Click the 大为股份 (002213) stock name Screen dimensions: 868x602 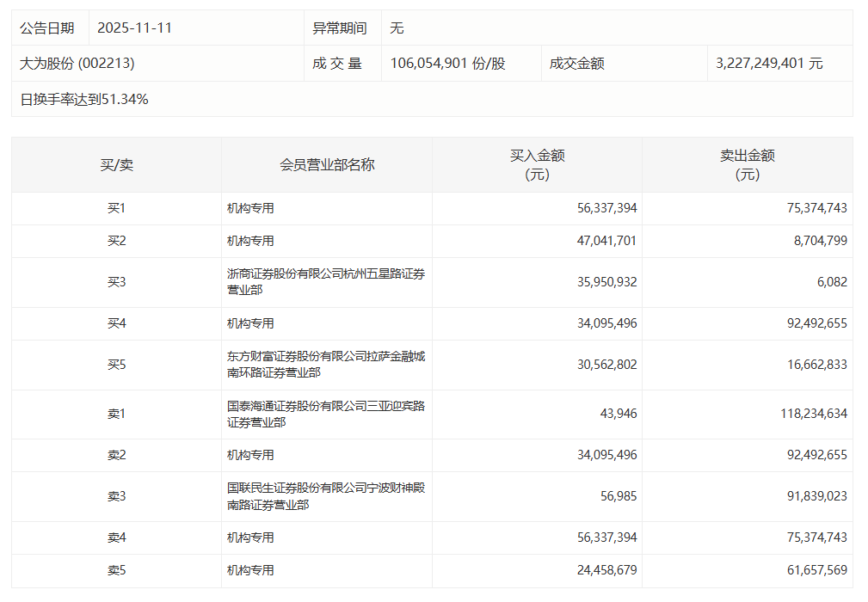(x=77, y=64)
